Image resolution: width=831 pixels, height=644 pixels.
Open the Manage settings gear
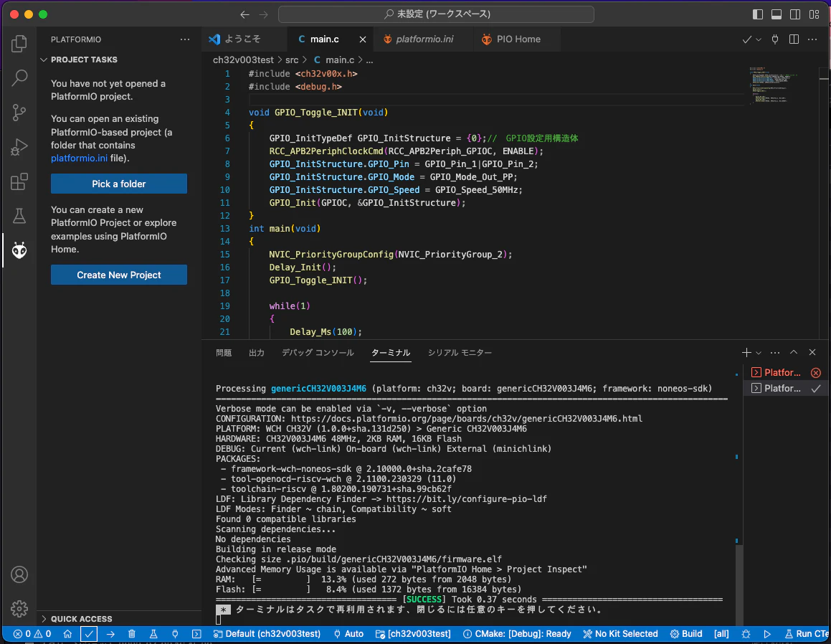pos(19,608)
